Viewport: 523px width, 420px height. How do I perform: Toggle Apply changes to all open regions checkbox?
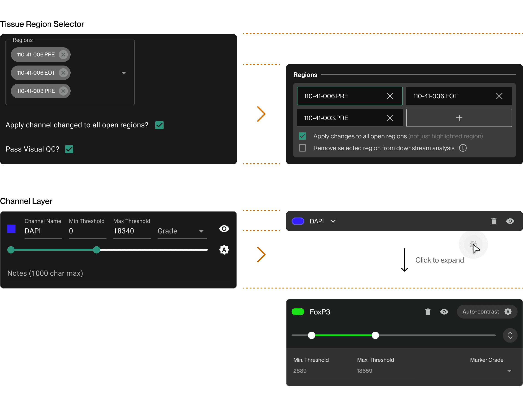(302, 136)
